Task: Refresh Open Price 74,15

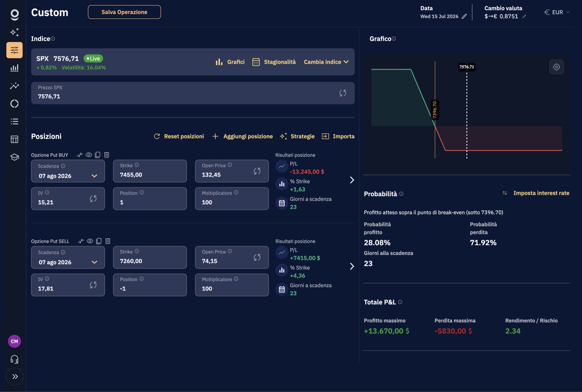Action: 257,257
